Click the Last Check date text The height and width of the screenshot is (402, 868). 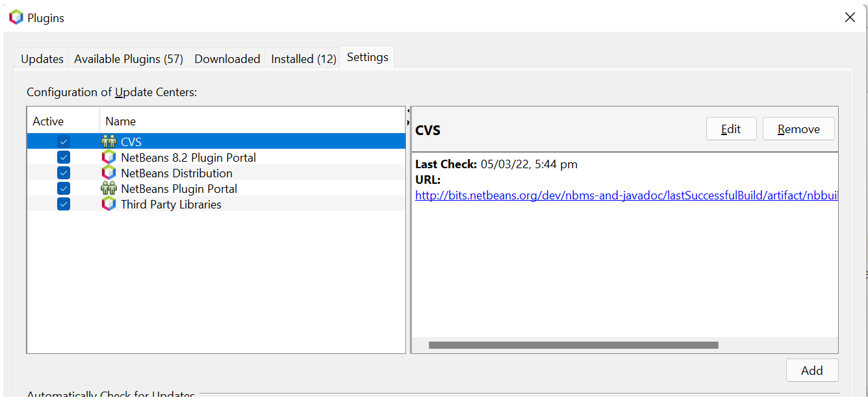529,164
